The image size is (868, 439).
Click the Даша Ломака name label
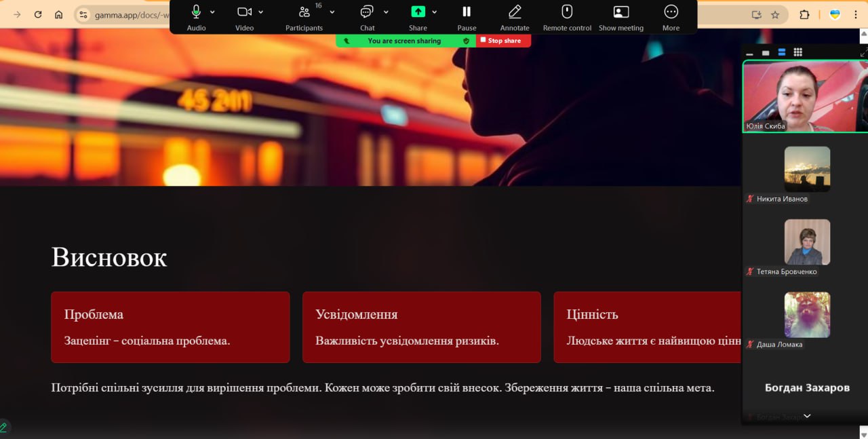(x=779, y=344)
